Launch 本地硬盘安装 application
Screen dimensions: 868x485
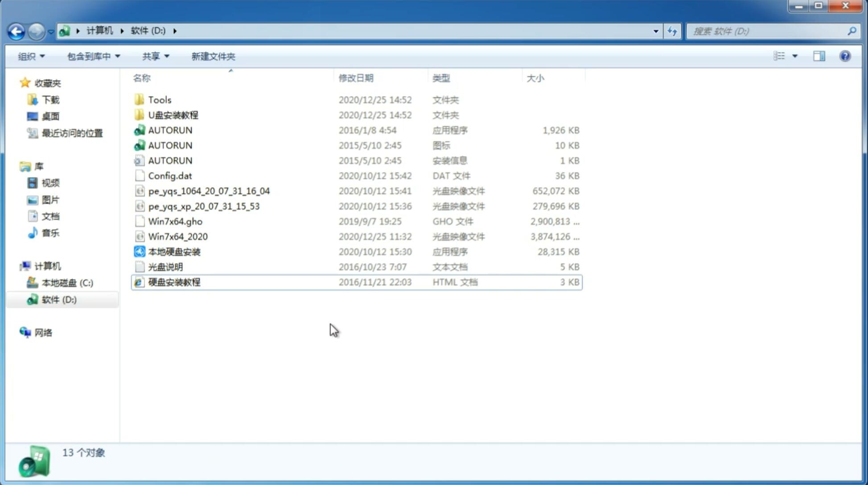coord(174,251)
